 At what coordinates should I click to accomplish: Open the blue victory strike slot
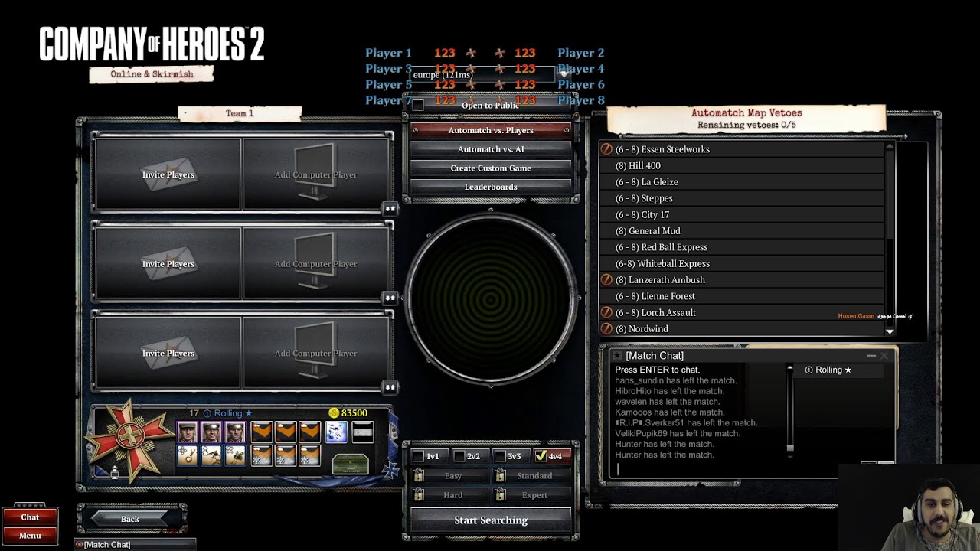(x=336, y=432)
